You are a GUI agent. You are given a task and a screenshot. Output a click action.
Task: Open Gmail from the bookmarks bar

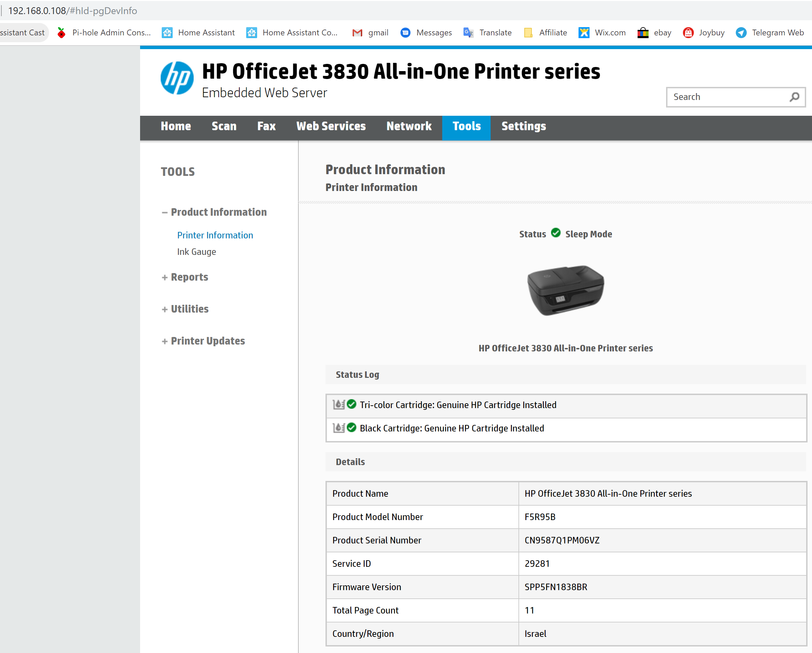370,33
